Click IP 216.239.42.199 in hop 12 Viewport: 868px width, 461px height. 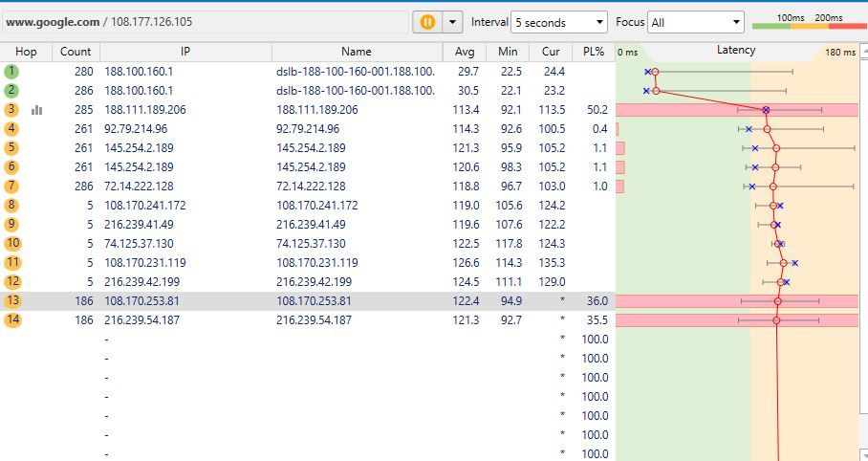142,281
